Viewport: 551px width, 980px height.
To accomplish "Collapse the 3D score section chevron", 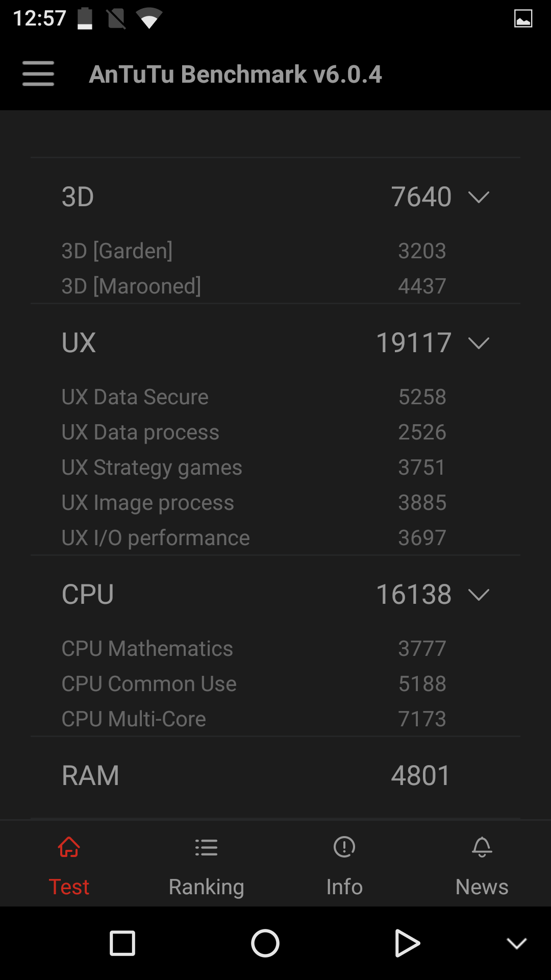I will [479, 197].
